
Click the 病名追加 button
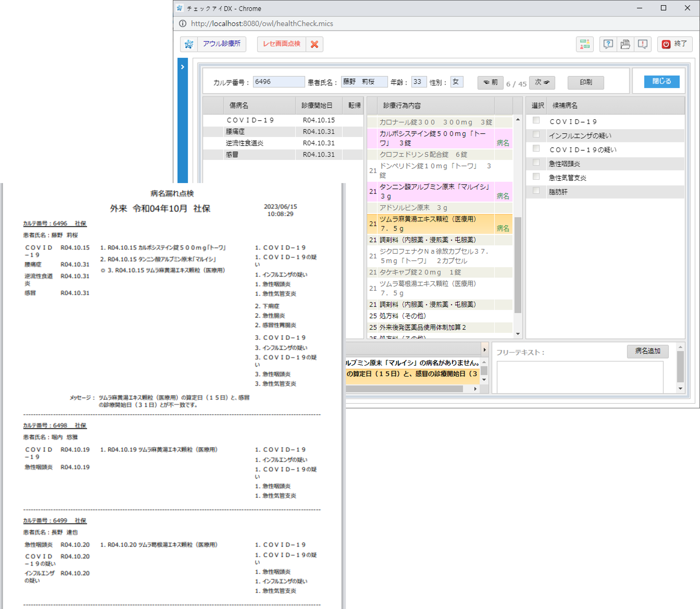coord(648,351)
